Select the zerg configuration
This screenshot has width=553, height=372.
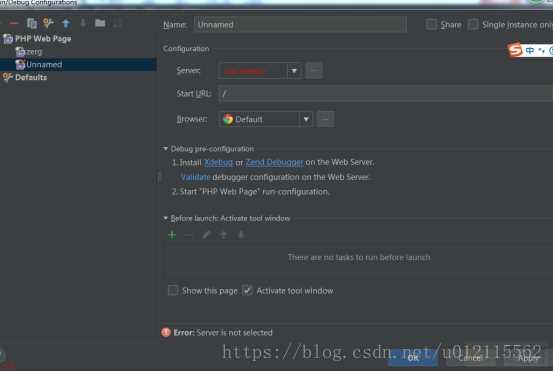(x=29, y=52)
